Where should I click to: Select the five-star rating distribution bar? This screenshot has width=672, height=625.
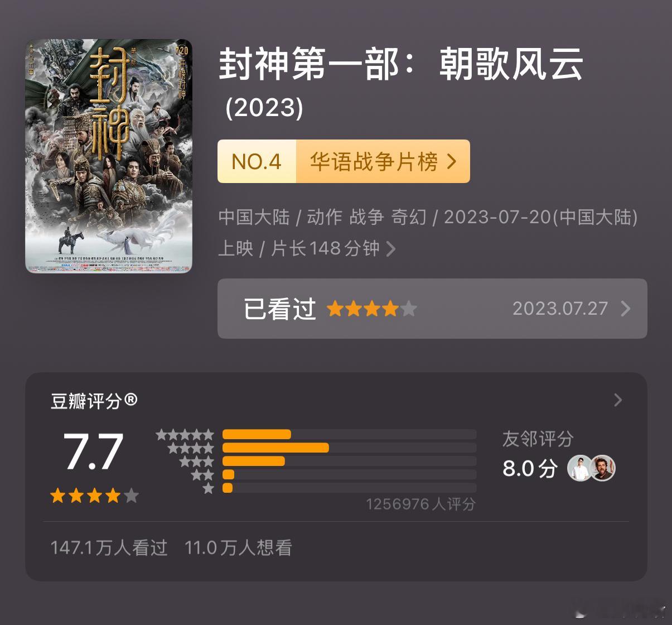point(349,434)
